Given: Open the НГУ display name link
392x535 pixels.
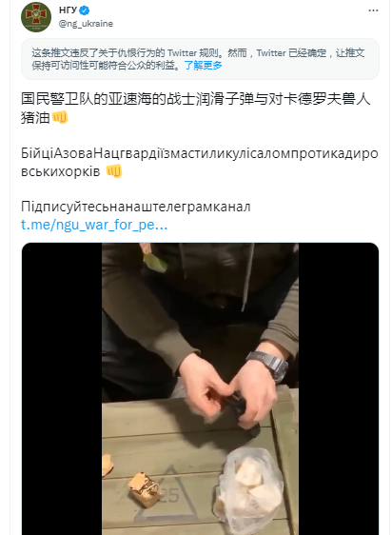Looking at the screenshot, I should 68,10.
